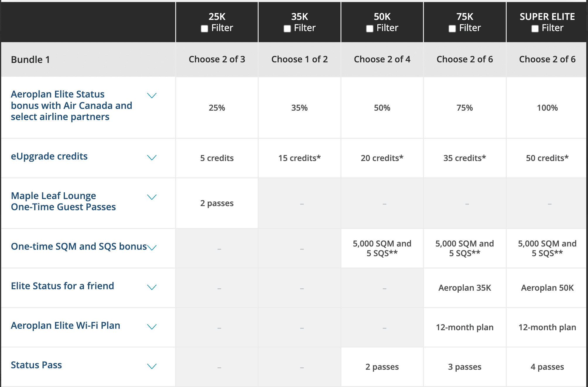The width and height of the screenshot is (588, 387).
Task: Click the 25K column header label
Action: click(x=217, y=17)
